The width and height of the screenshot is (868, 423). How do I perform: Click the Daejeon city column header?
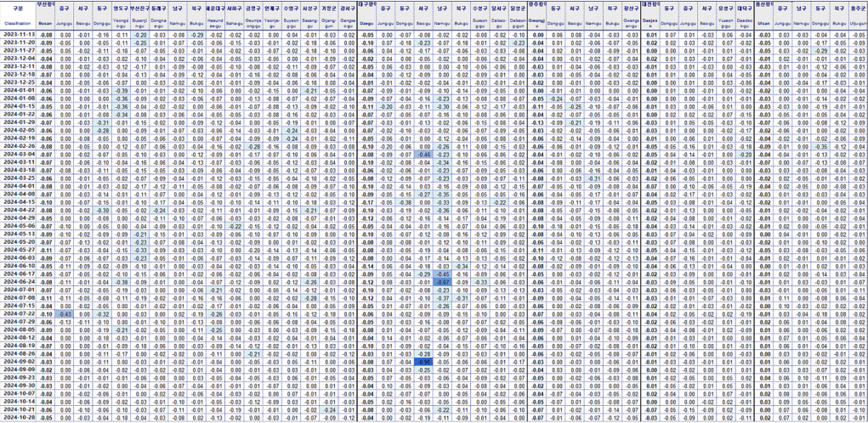[650, 17]
